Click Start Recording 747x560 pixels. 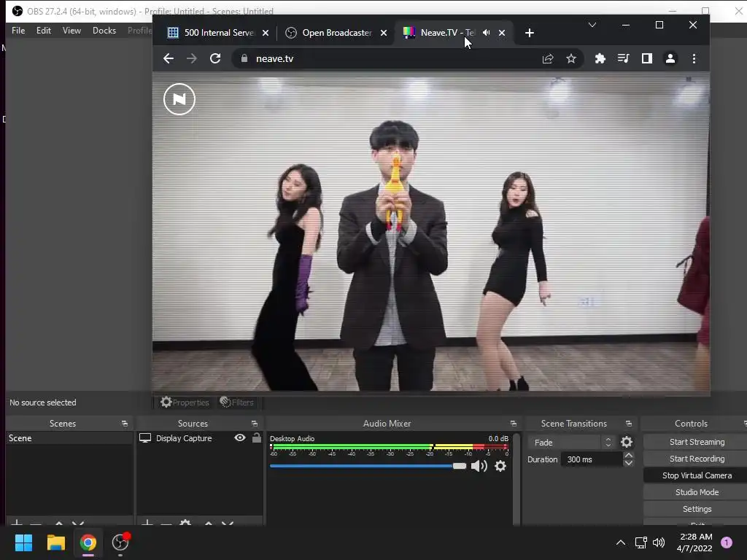(x=697, y=459)
